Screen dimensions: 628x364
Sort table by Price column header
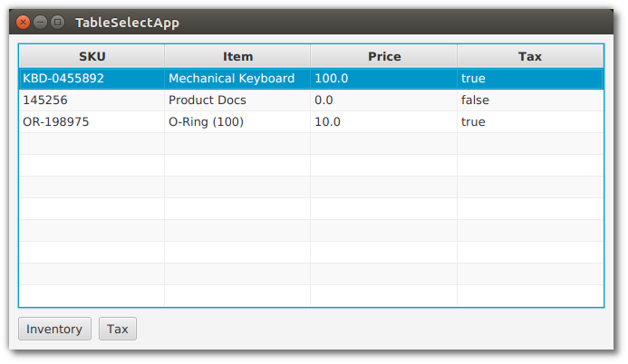(383, 56)
